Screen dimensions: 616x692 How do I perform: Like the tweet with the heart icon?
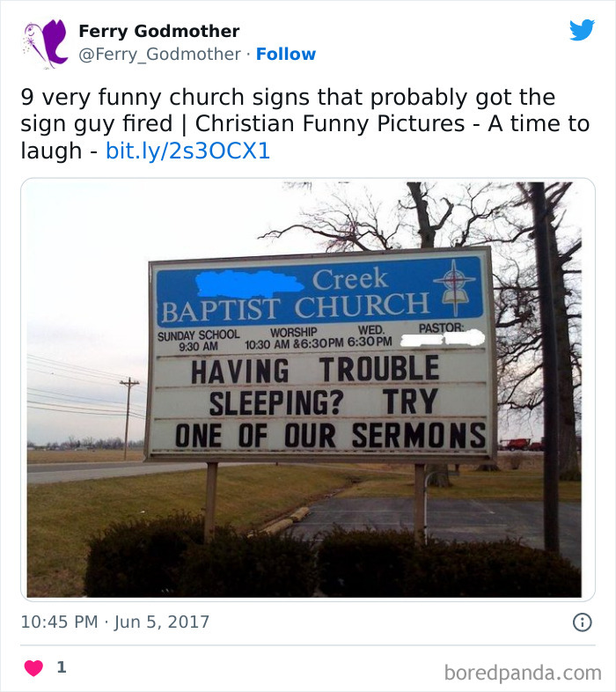pos(33,667)
